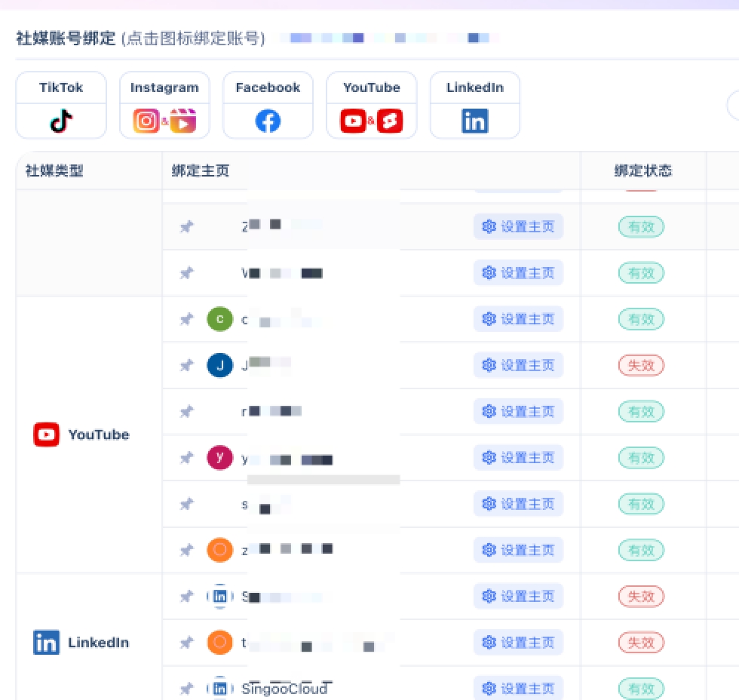The width and height of the screenshot is (739, 700).
Task: Open 设置主页 for the LinkedIn t row
Action: pyautogui.click(x=519, y=643)
